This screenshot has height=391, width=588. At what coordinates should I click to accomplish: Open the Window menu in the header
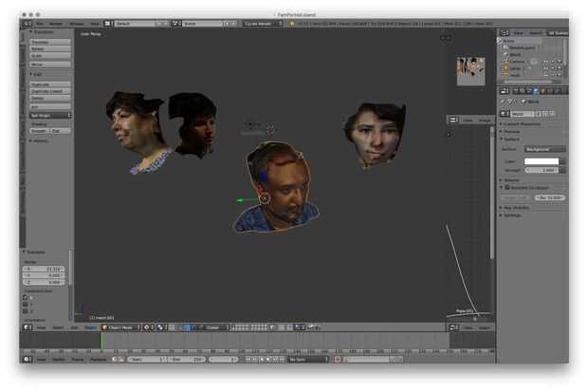tap(76, 23)
